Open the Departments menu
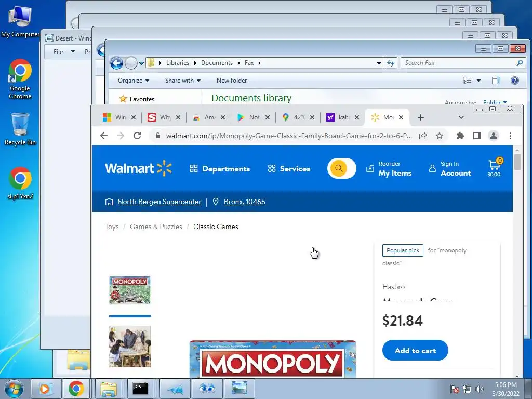 [220, 169]
